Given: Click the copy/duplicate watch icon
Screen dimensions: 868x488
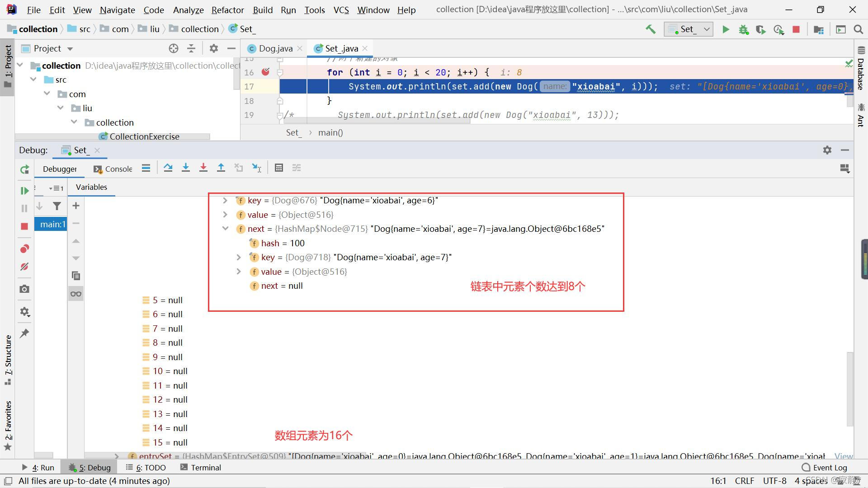Looking at the screenshot, I should pyautogui.click(x=76, y=276).
